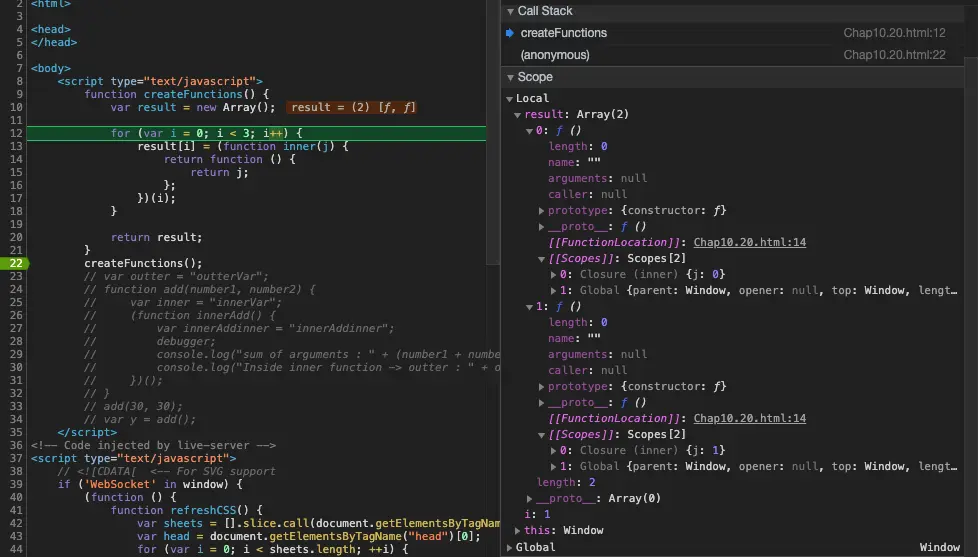Open Chap10.20.html:14 link for element 0
The width and height of the screenshot is (978, 557).
[x=750, y=243]
